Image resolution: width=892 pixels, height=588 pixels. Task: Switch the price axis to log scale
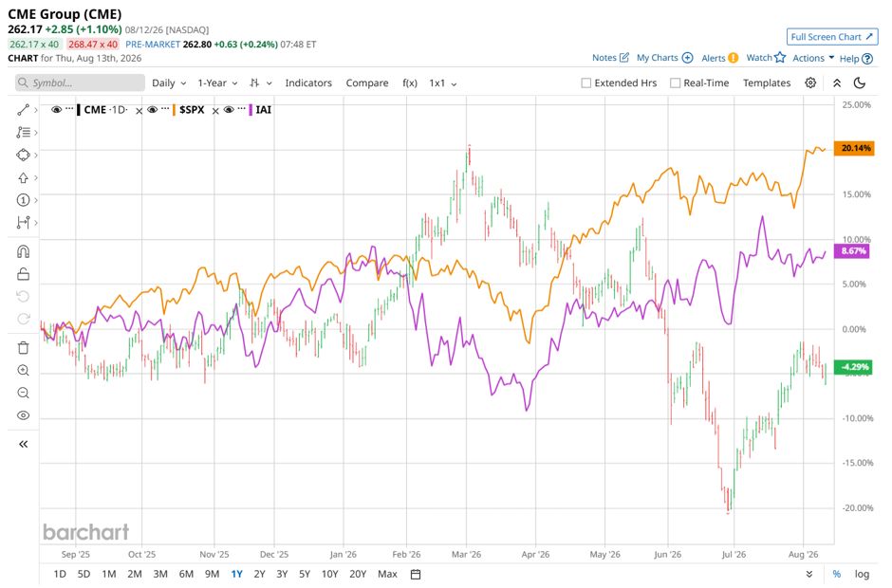click(862, 575)
